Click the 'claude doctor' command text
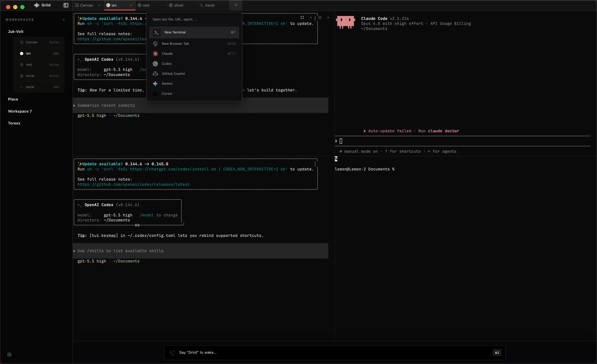Viewport: 597px width, 364px height. [x=443, y=131]
